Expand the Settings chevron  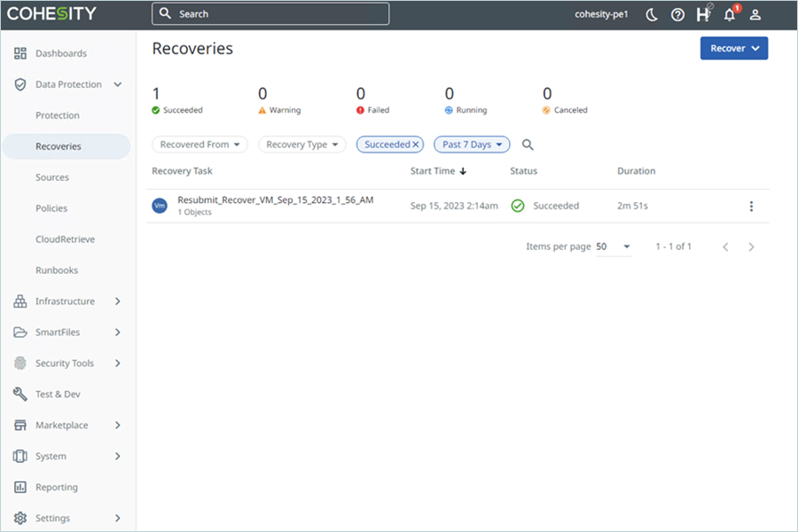[x=118, y=518]
